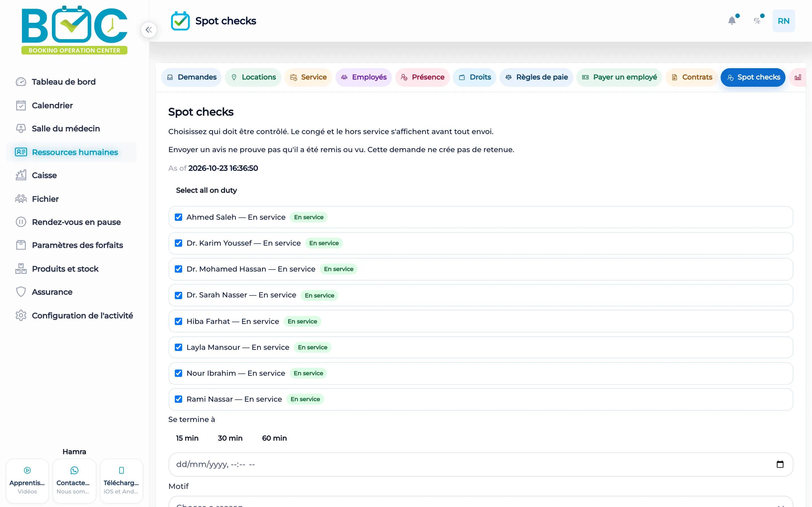Open the Apprentissage videos card

27,481
